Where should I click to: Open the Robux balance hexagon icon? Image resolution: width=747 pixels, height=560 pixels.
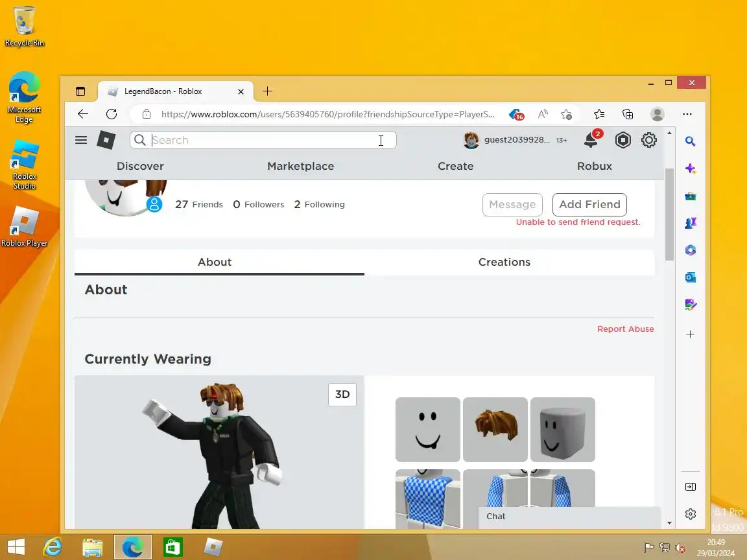coord(622,140)
